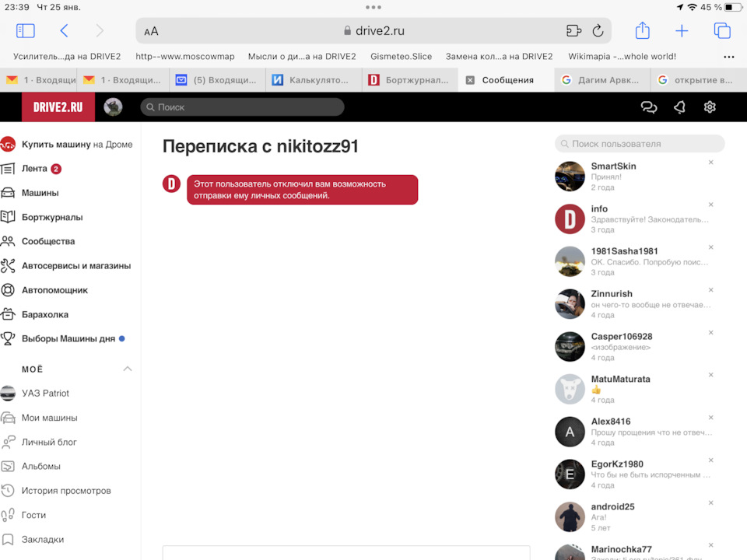
Task: Open messages via the chat bubbles icon
Action: coord(649,107)
